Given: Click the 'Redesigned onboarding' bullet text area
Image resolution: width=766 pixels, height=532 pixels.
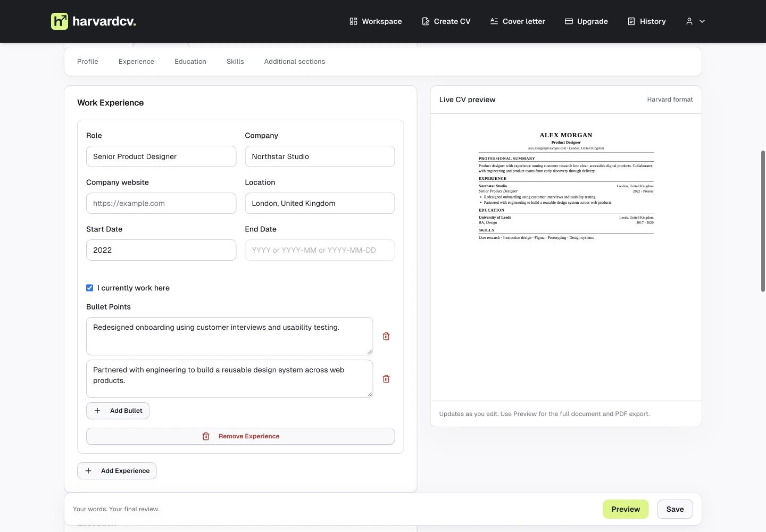Looking at the screenshot, I should [x=229, y=336].
